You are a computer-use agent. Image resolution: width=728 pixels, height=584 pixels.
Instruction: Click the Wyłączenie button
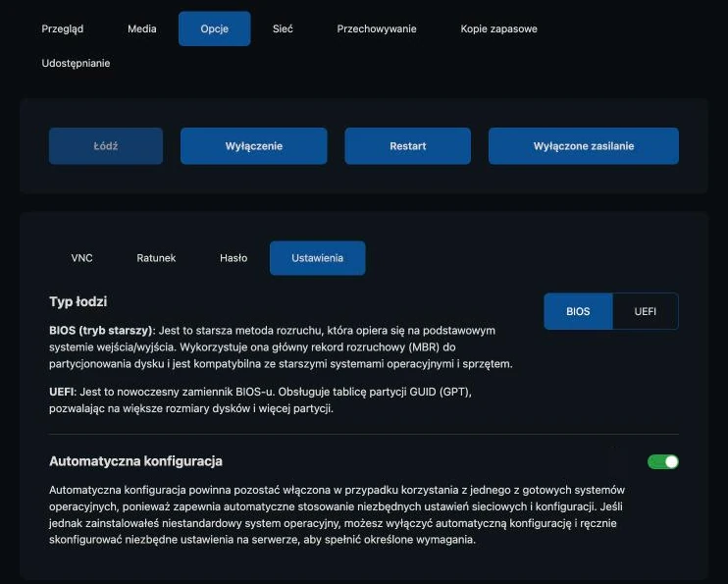[254, 146]
